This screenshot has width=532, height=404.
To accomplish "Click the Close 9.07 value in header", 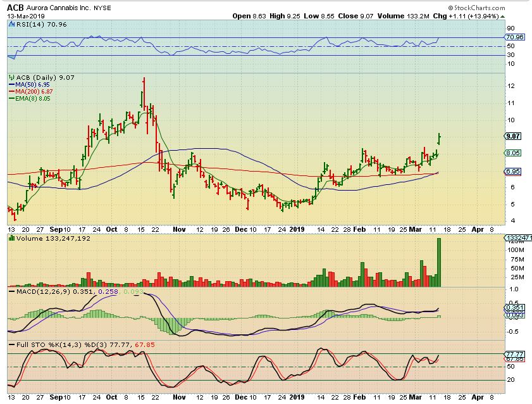I will [356, 16].
